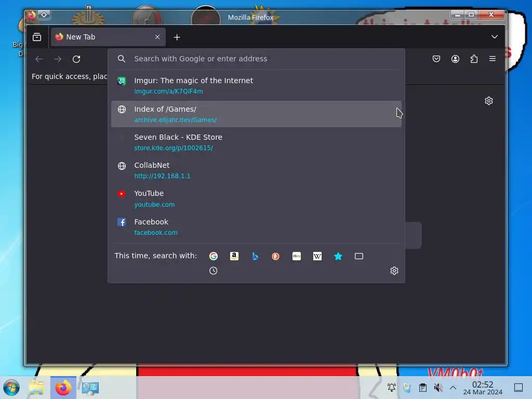The height and width of the screenshot is (399, 532).
Task: Open CollabNet 192.168.1.1 suggestion
Action: pos(256,170)
